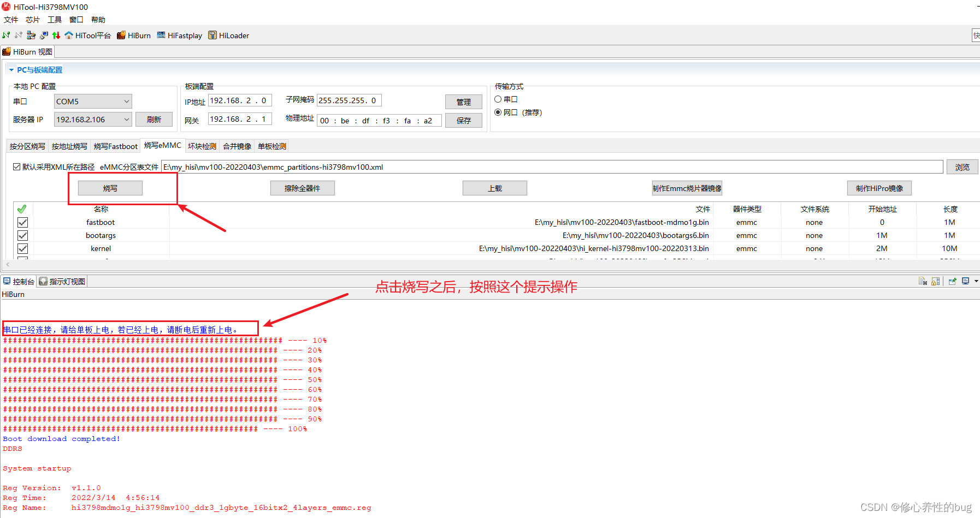980x518 pixels.
Task: Click the 保存 save button
Action: point(464,121)
